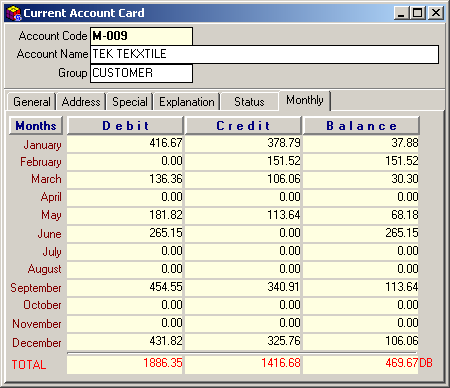Select December balance value 106.06
Viewport: 450px width, 388px height.
(x=360, y=341)
